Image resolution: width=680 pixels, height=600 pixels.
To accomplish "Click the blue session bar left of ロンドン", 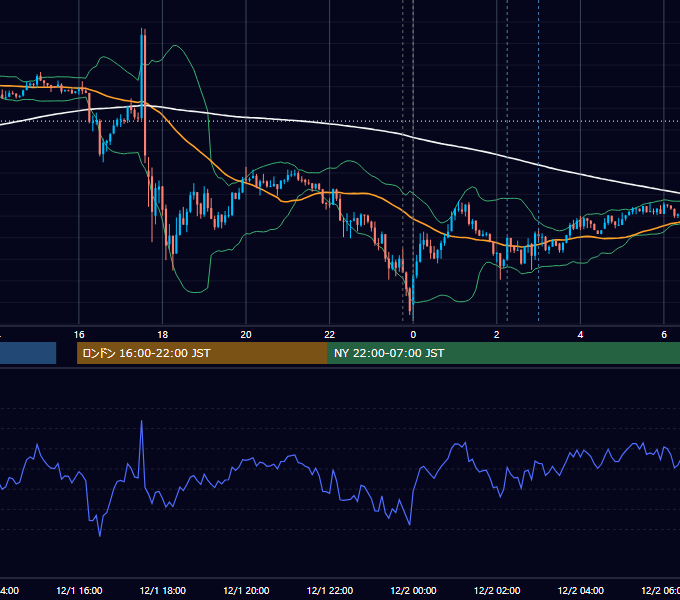I will [28, 353].
